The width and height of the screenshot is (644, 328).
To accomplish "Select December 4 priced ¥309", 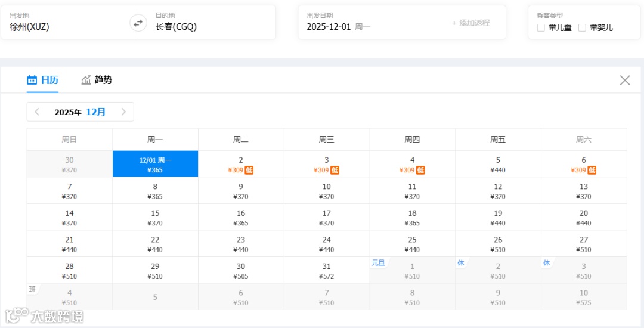I will coord(413,164).
